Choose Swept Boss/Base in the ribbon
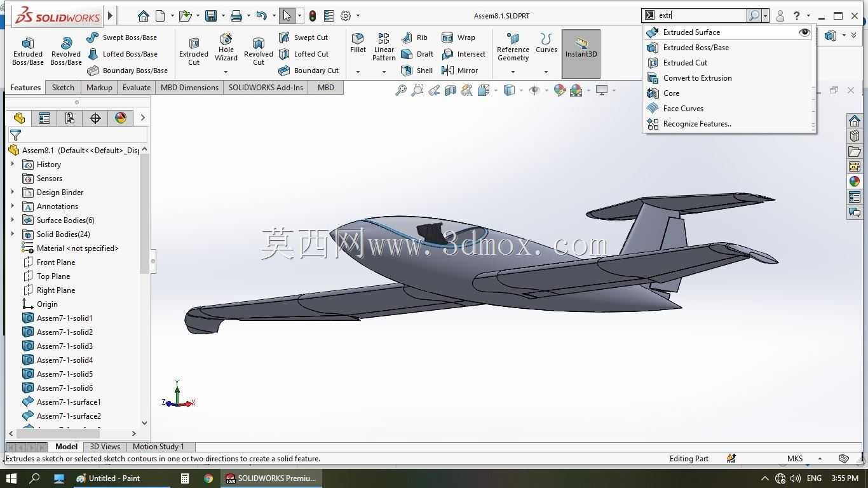Screen dimensions: 868x488 point(121,37)
